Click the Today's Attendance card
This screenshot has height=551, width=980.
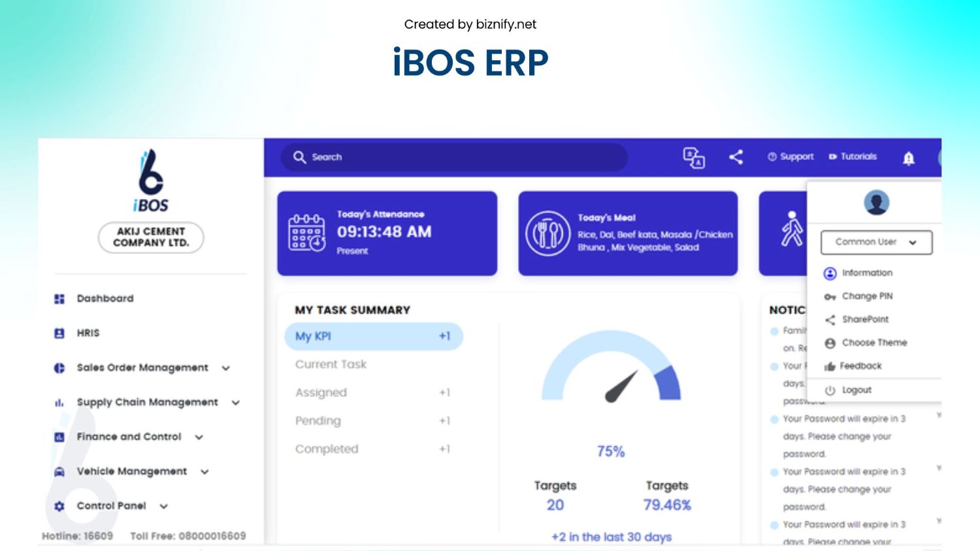point(387,233)
